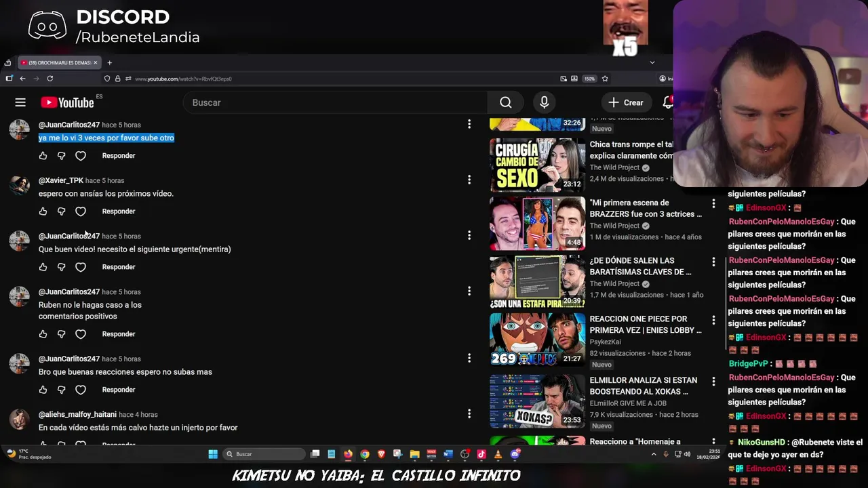Open the @Xavier_TPK channel link
The width and height of the screenshot is (868, 488).
[x=61, y=180]
